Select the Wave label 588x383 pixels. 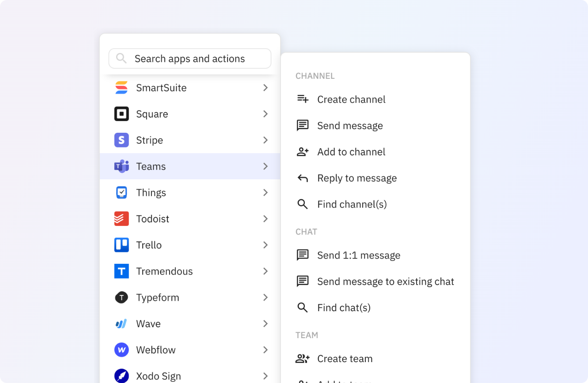coord(148,324)
